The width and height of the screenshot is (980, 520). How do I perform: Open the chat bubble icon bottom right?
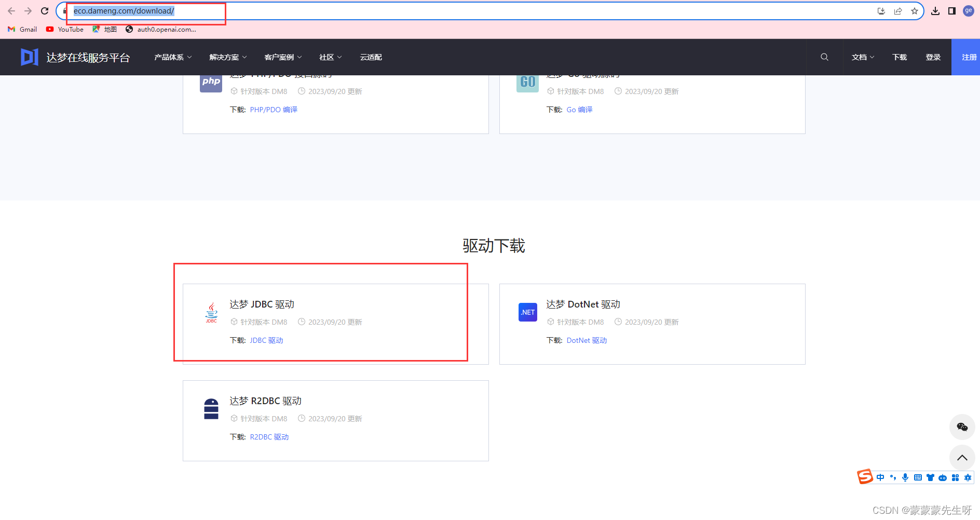pos(962,427)
